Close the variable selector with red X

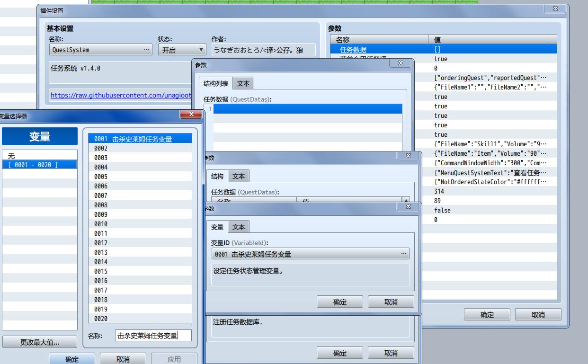[x=191, y=114]
